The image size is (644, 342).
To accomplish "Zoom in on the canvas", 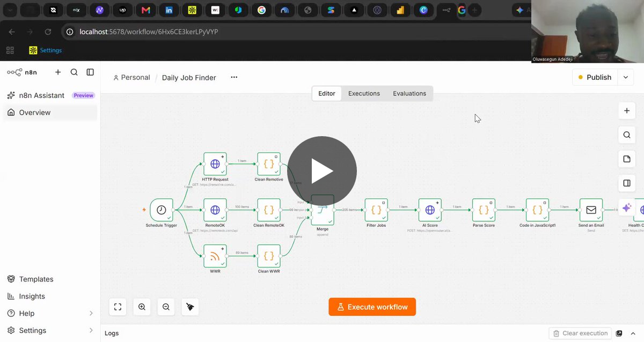I will pos(142,307).
